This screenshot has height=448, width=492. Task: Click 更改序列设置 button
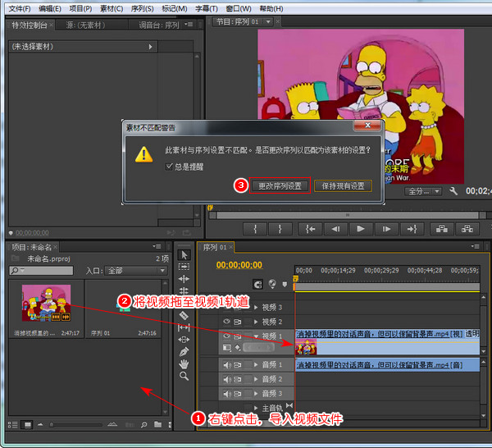[280, 186]
